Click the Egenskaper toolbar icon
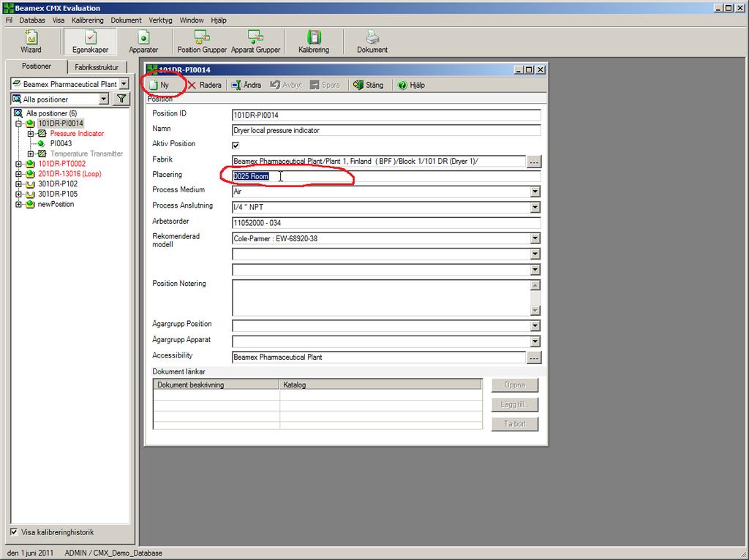The width and height of the screenshot is (749, 560). (x=90, y=42)
